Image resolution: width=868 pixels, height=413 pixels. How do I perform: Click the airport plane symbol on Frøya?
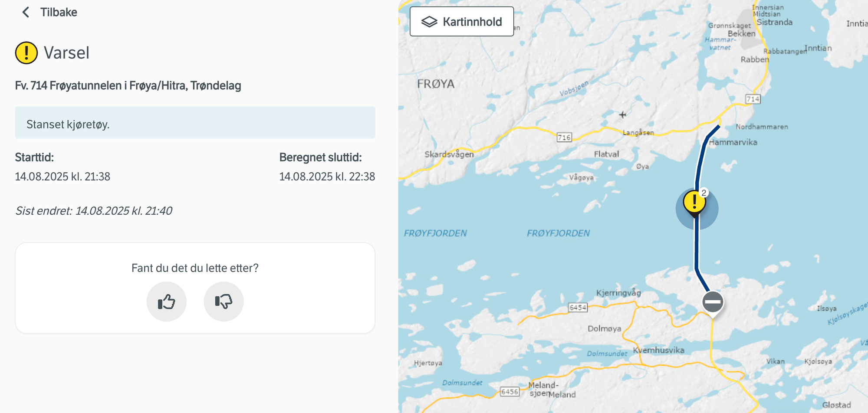(623, 115)
